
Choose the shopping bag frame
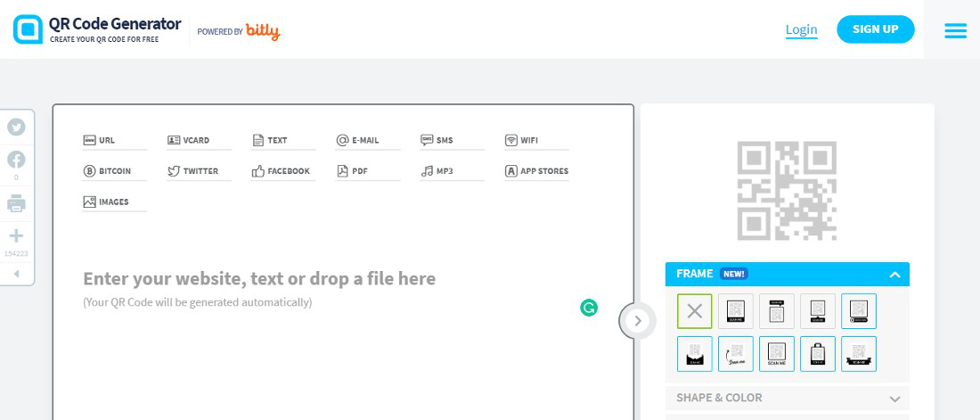(818, 354)
